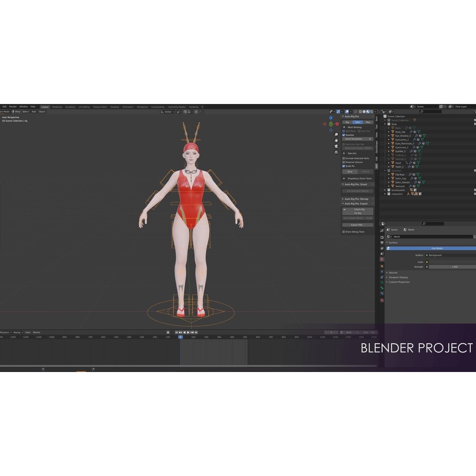Expand Custom Properties panel
The height and width of the screenshot is (476, 476).
(387, 282)
